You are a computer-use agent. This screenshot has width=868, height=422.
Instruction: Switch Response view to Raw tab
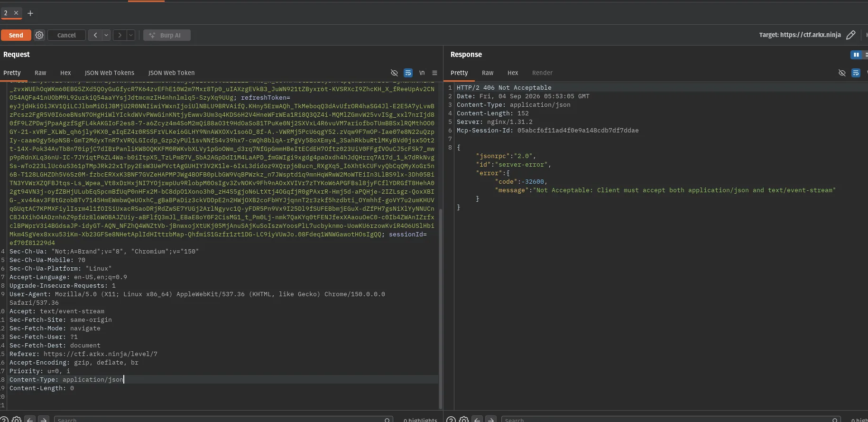pos(488,73)
